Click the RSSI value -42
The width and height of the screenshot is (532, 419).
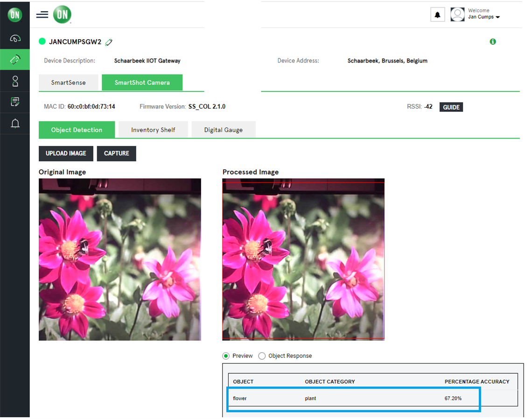click(428, 106)
